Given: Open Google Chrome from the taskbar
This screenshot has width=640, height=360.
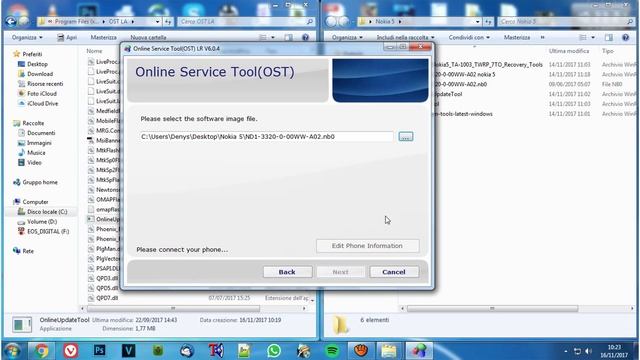Looking at the screenshot, I should click(41, 351).
